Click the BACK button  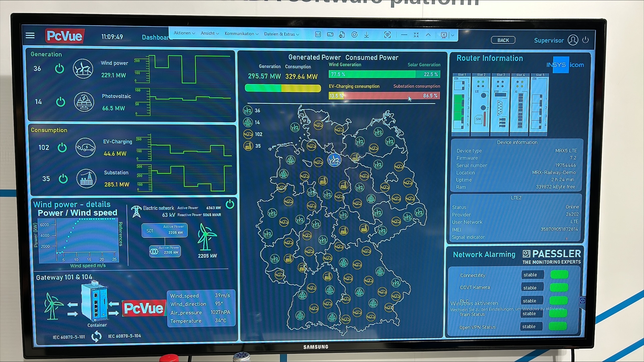pos(503,40)
